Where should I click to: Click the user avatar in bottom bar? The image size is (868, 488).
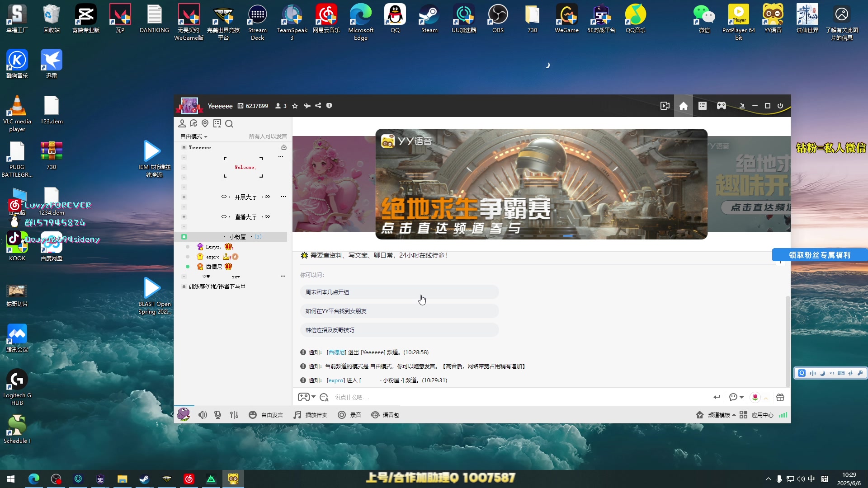(x=184, y=414)
